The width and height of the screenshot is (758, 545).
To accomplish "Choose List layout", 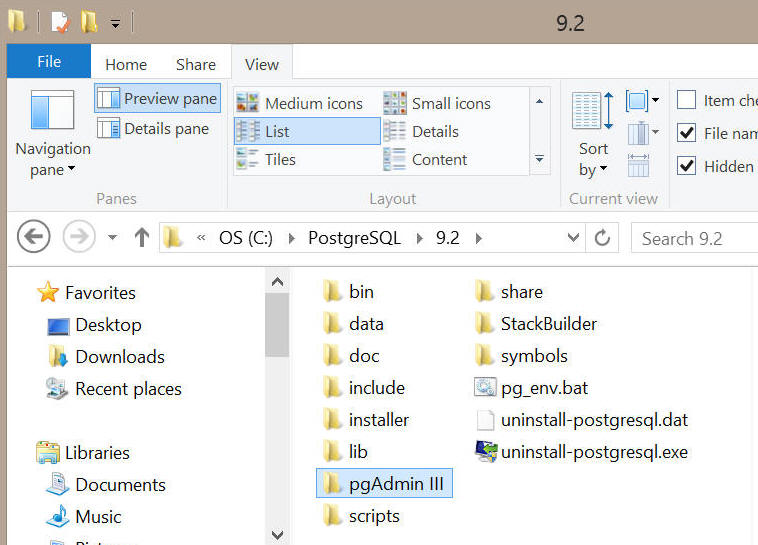I will tap(307, 131).
